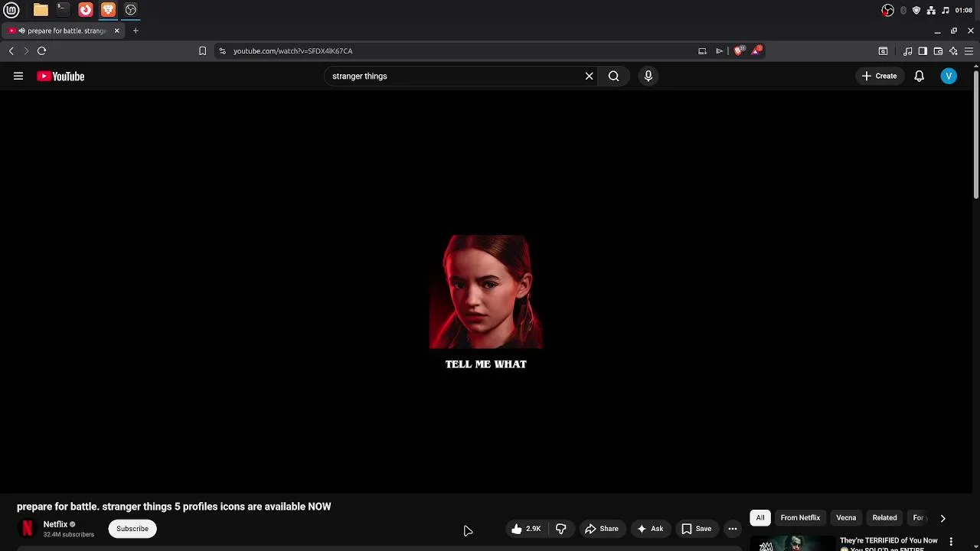The height and width of the screenshot is (551, 980).
Task: Open the tab search icon in the toolbar
Action: (883, 51)
